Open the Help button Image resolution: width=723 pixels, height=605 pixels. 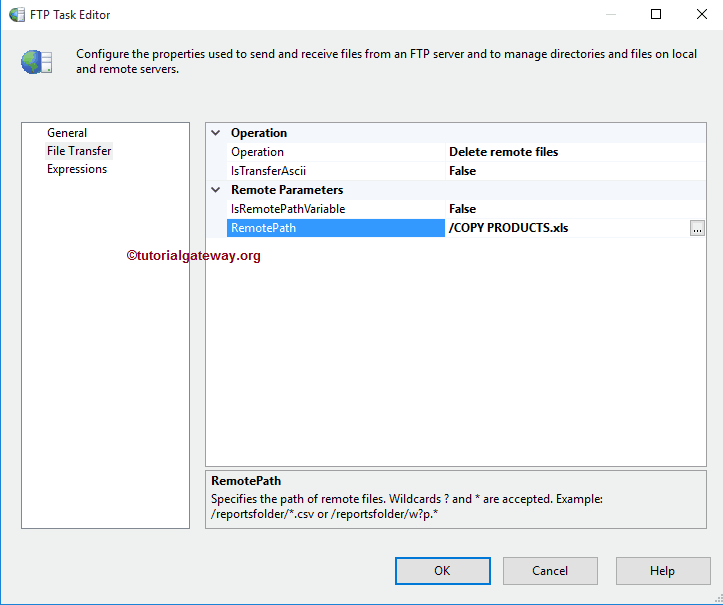point(663,571)
